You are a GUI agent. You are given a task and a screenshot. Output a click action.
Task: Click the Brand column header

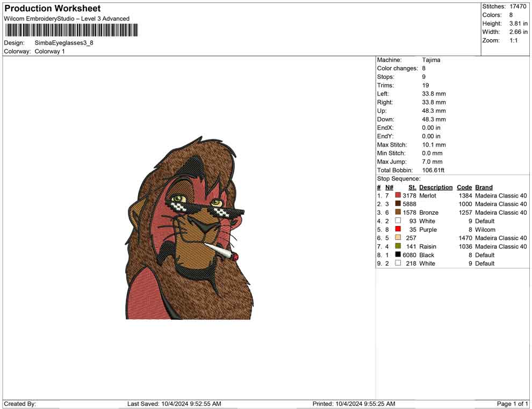484,187
